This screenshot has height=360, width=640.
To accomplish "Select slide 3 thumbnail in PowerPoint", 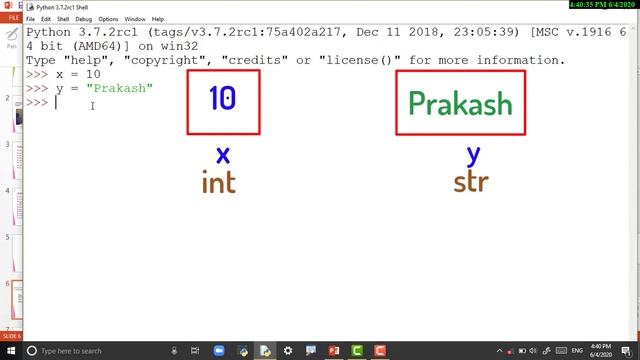I will pyautogui.click(x=18, y=160).
